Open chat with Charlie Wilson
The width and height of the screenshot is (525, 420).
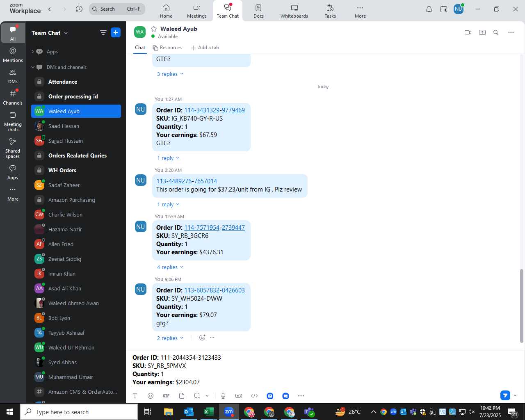[x=76, y=215]
